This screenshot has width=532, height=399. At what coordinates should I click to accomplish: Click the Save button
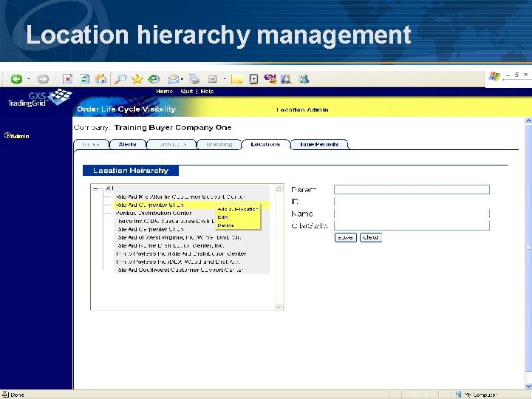click(345, 237)
